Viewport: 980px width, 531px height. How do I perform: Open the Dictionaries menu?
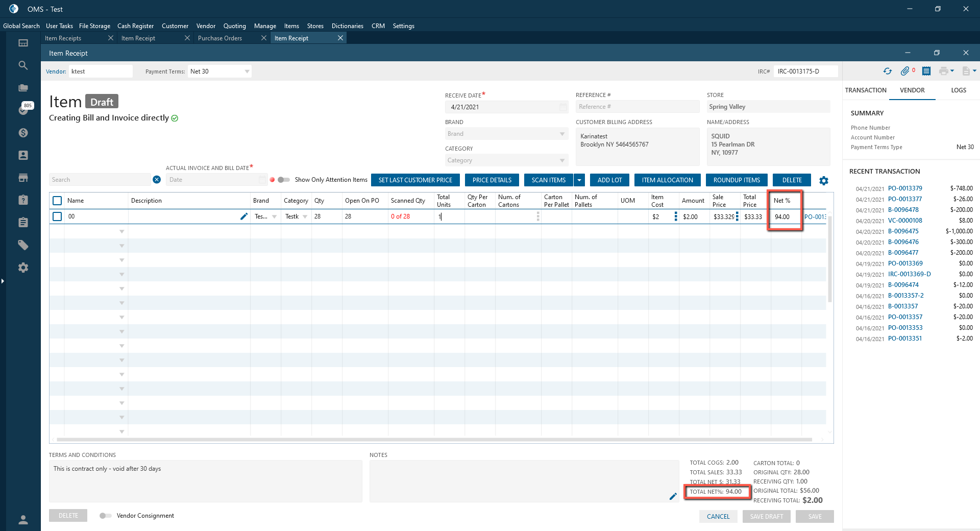tap(347, 26)
